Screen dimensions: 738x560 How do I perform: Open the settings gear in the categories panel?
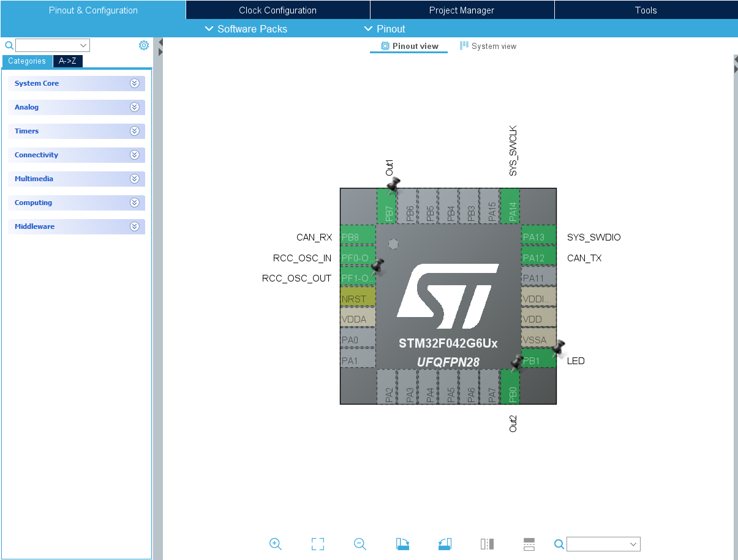coord(144,45)
